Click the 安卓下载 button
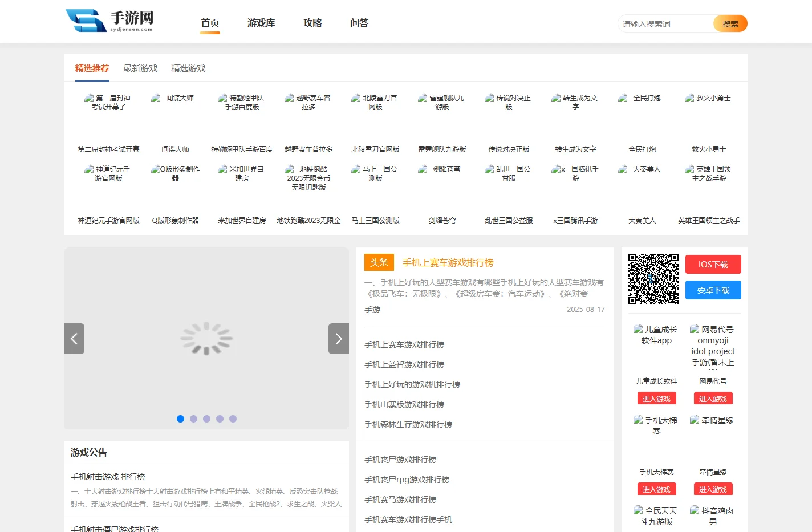Viewport: 812px width, 532px height. pyautogui.click(x=713, y=290)
